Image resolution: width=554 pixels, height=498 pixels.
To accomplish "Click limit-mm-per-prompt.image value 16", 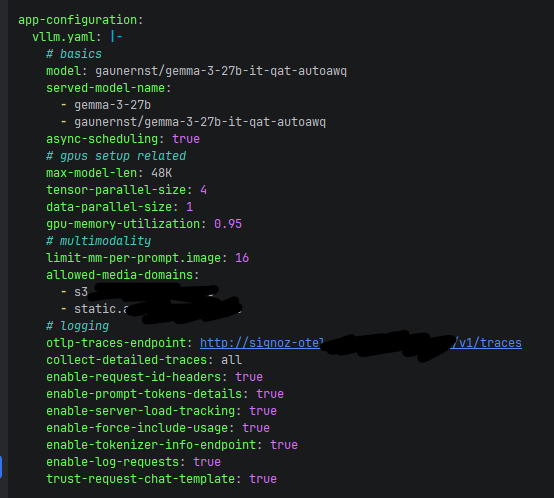I will click(x=242, y=258).
